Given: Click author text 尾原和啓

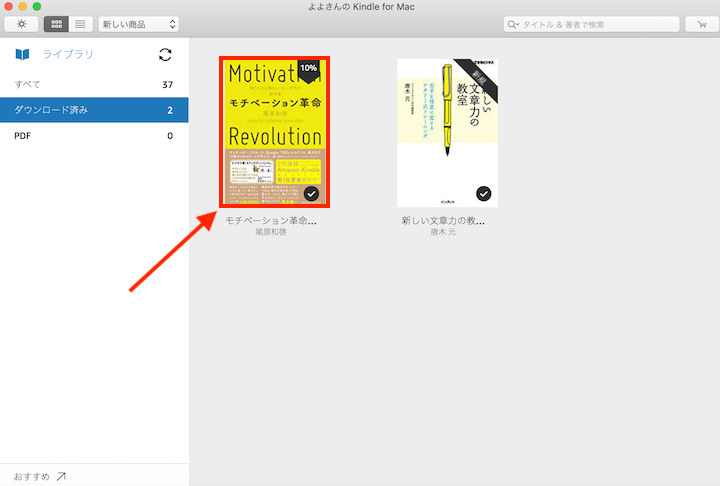Looking at the screenshot, I should (271, 232).
